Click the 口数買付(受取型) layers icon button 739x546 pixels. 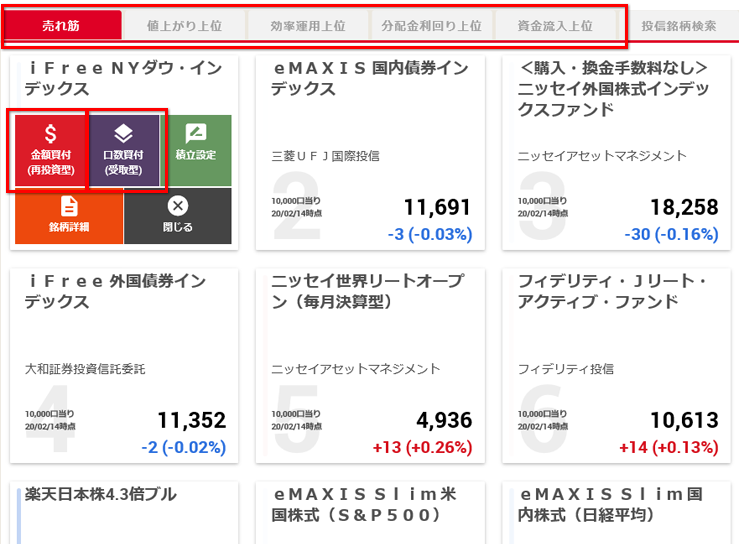123,150
